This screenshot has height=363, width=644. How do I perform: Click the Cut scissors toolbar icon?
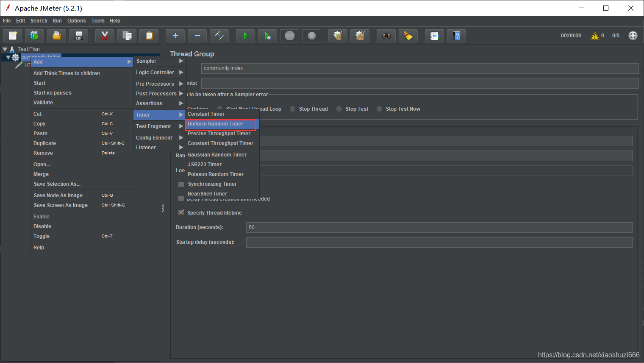click(x=105, y=36)
